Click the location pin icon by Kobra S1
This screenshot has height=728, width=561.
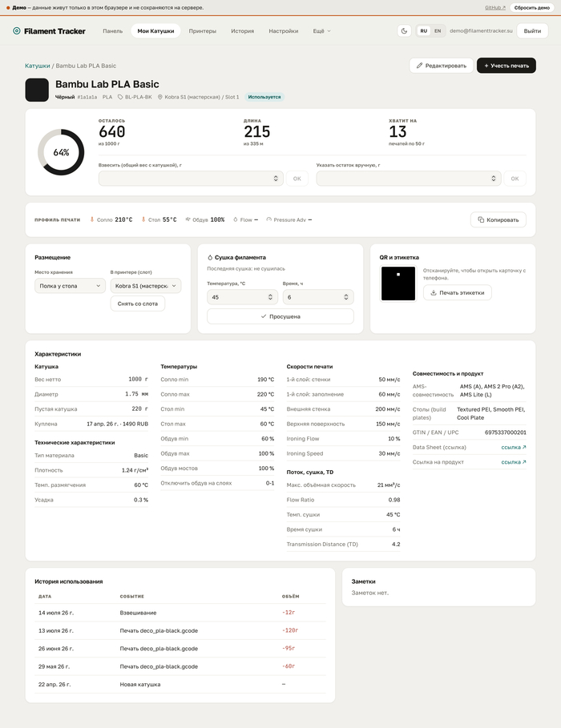click(160, 97)
